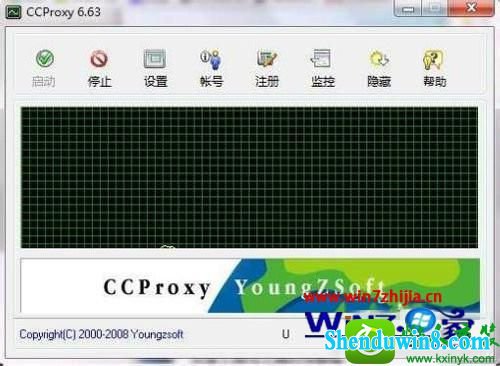Click the CCProxy YoungZSoft banner
500x366 pixels.
[x=250, y=286]
